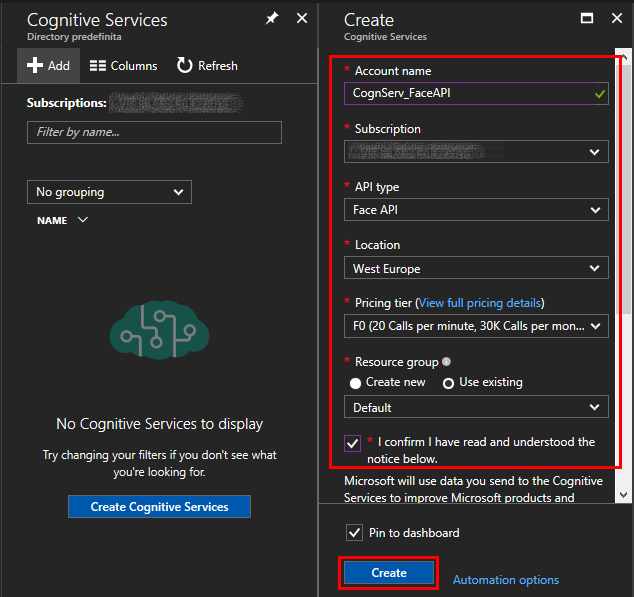Screen dimensions: 634x597
Task: Open the Pricing tier F0 dropdown
Action: pos(476,326)
